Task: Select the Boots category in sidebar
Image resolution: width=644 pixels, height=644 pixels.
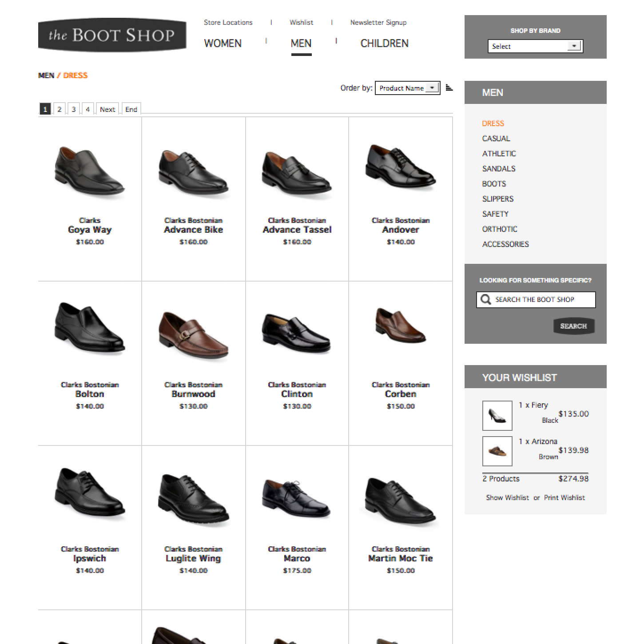Action: (494, 184)
